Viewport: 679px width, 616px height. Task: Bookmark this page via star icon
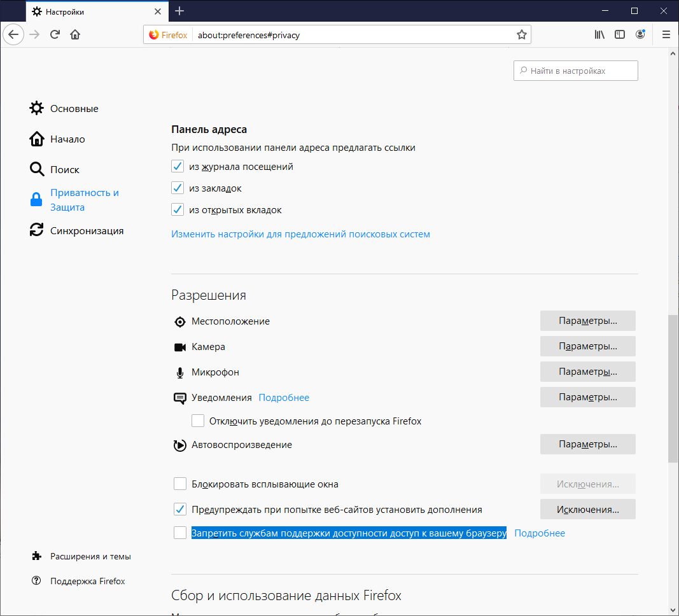pyautogui.click(x=522, y=34)
